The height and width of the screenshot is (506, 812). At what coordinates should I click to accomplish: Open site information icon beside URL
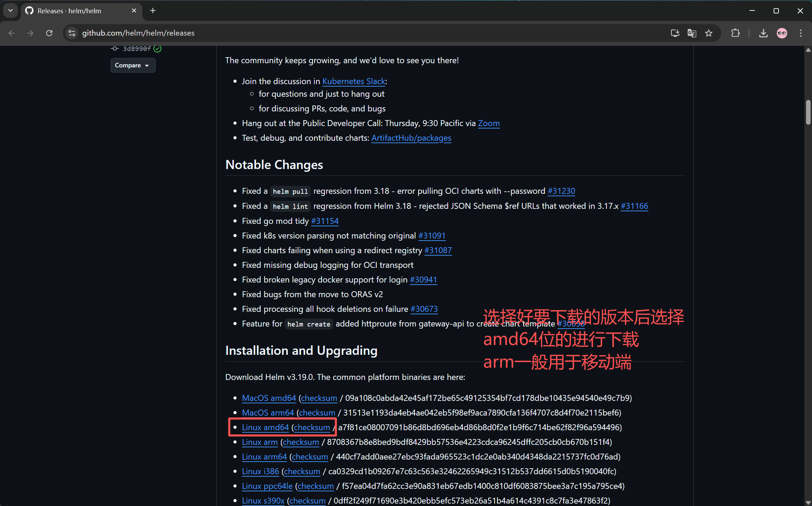(x=72, y=33)
